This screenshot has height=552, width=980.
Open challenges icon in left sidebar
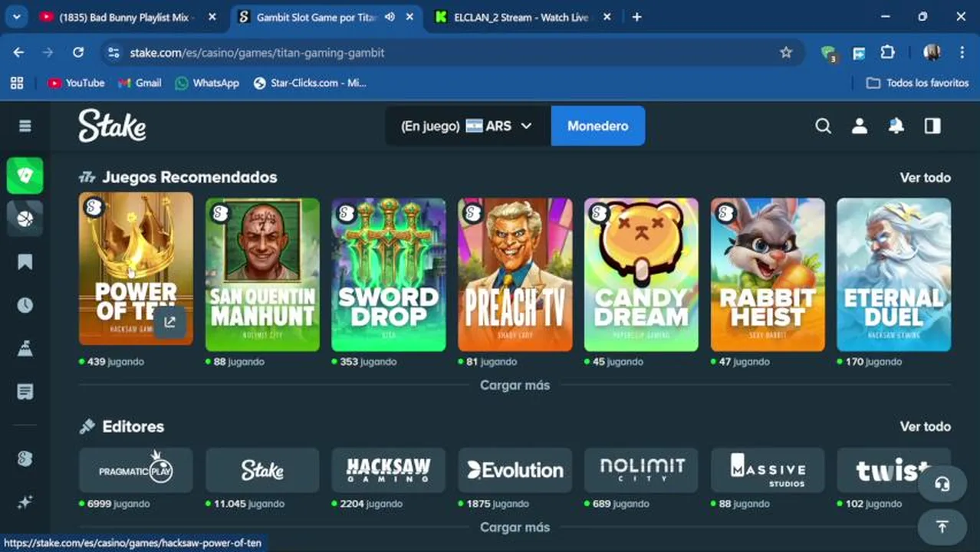[25, 349]
